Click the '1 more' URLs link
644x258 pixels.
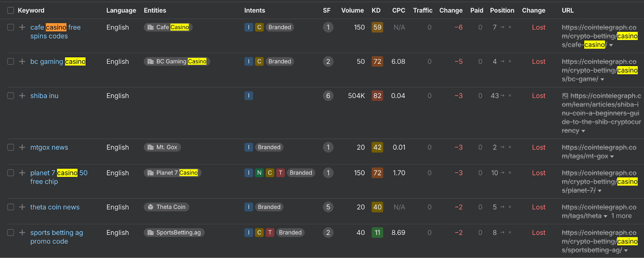pyautogui.click(x=621, y=216)
